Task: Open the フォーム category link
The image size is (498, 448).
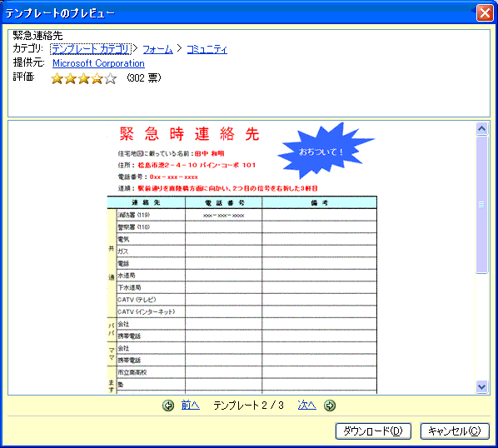Action: (x=158, y=49)
